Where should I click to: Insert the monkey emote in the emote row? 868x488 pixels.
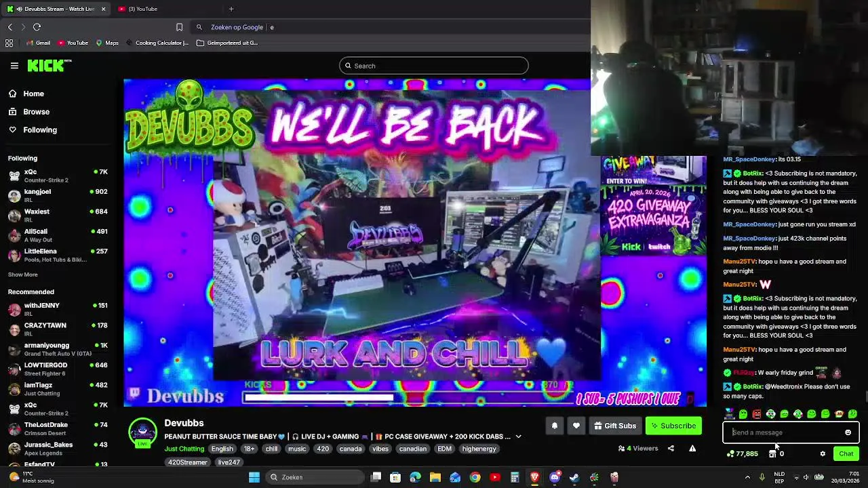pyautogui.click(x=839, y=413)
